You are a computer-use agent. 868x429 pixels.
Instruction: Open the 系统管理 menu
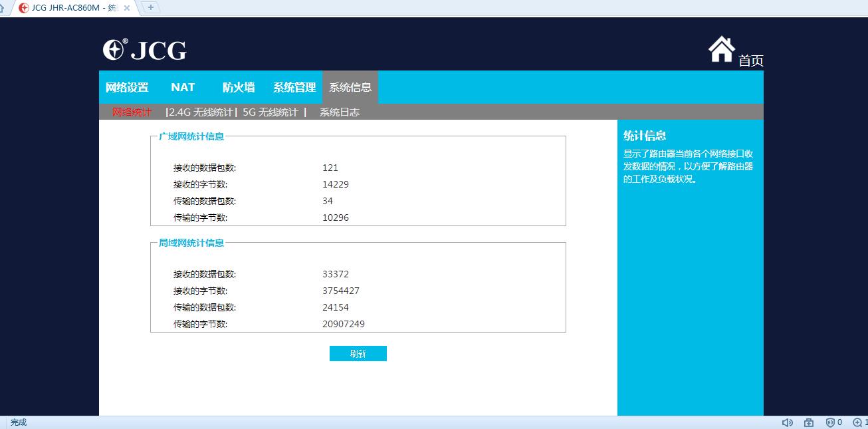[x=294, y=87]
